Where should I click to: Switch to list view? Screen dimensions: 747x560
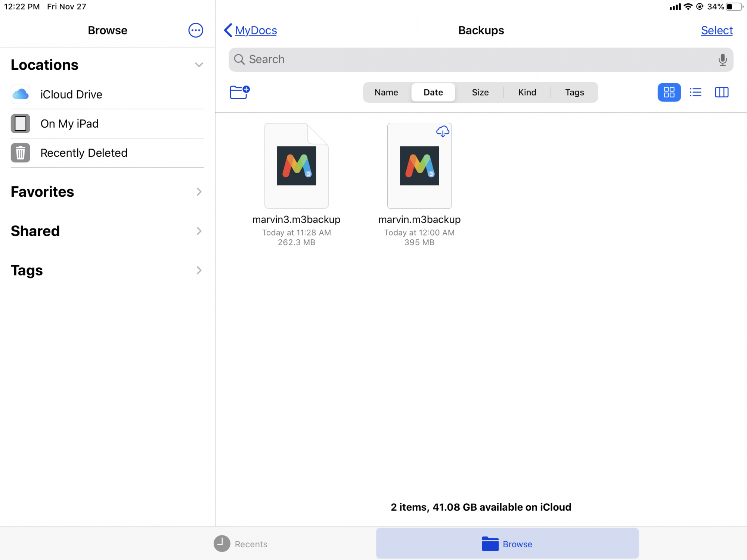(695, 92)
